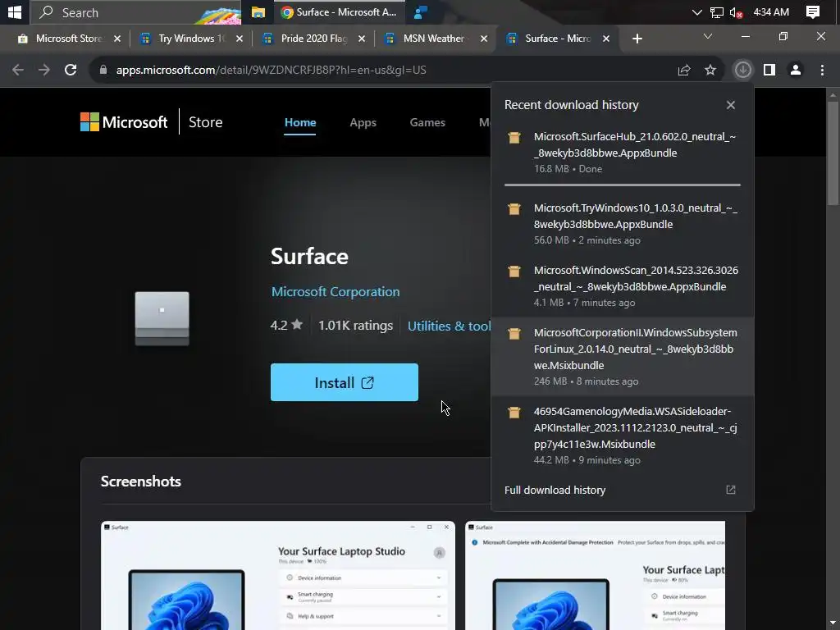
Task: Go forward in browser history
Action: click(x=44, y=70)
